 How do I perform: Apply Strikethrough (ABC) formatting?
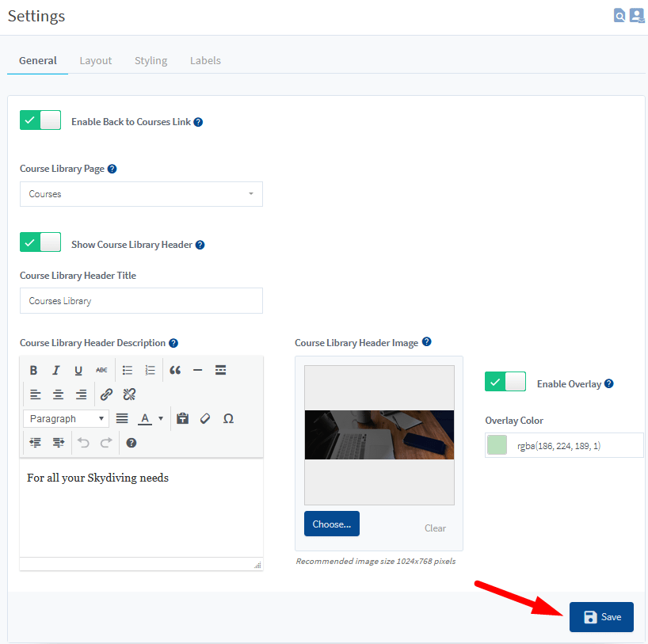coord(101,371)
